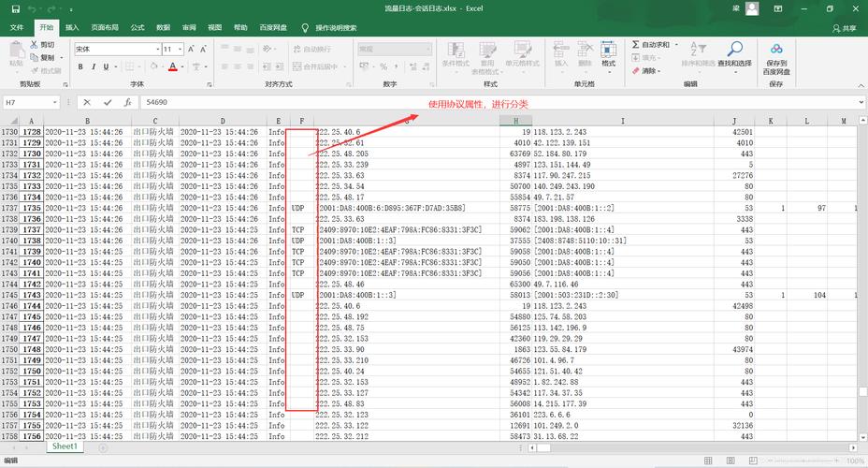
Task: Click the formula bar showing 54690
Action: (499, 102)
